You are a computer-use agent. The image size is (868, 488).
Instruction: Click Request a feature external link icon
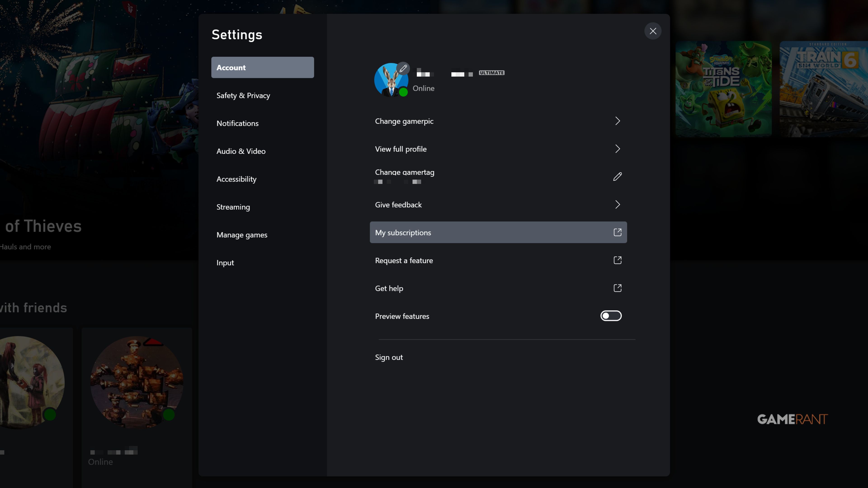(617, 260)
